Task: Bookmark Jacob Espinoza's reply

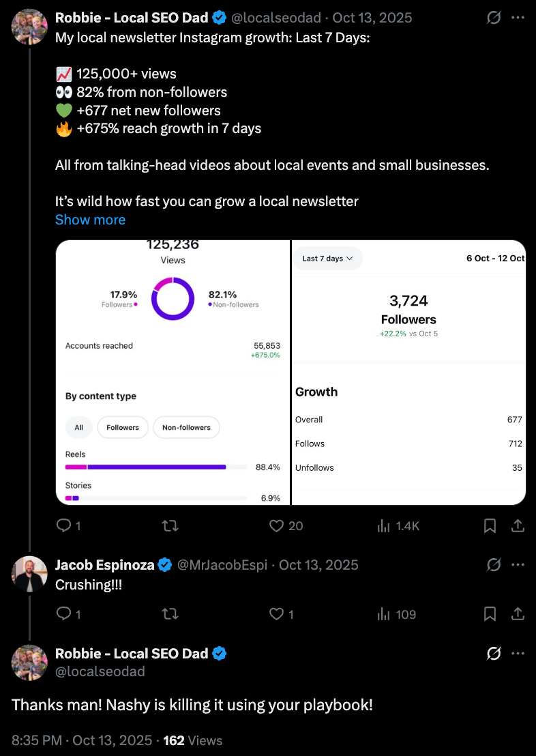Action: [x=490, y=614]
